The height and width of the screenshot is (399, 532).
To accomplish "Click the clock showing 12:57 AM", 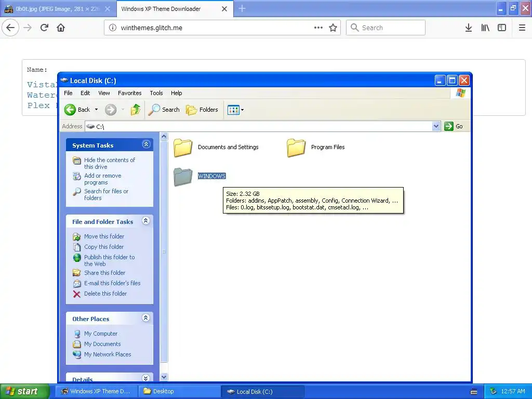I will tap(513, 391).
